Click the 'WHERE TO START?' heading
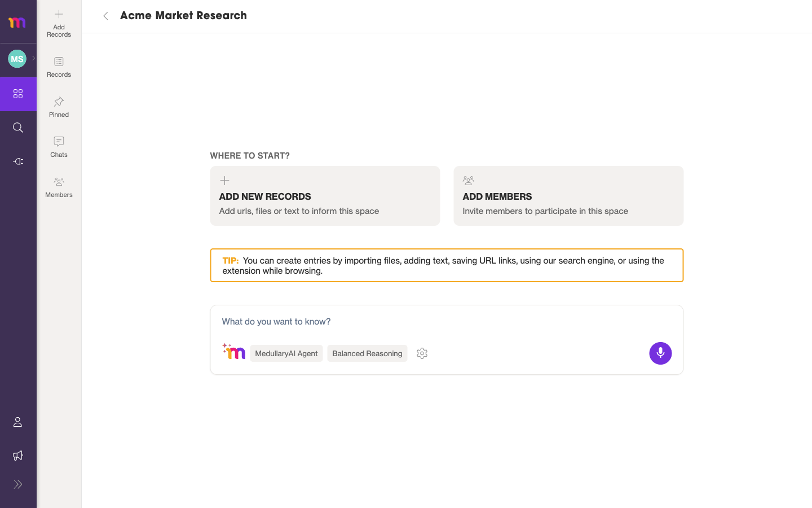 coord(250,156)
